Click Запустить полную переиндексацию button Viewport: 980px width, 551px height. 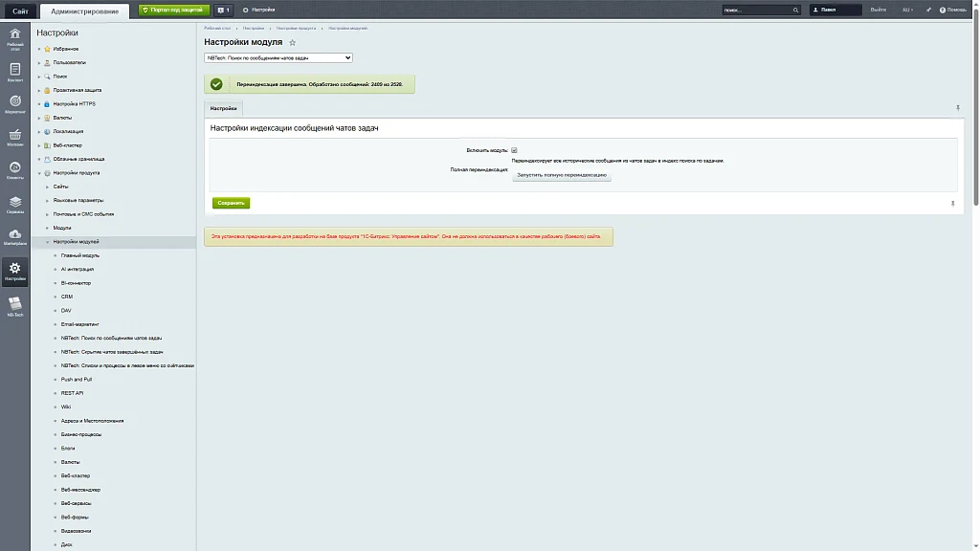click(561, 175)
